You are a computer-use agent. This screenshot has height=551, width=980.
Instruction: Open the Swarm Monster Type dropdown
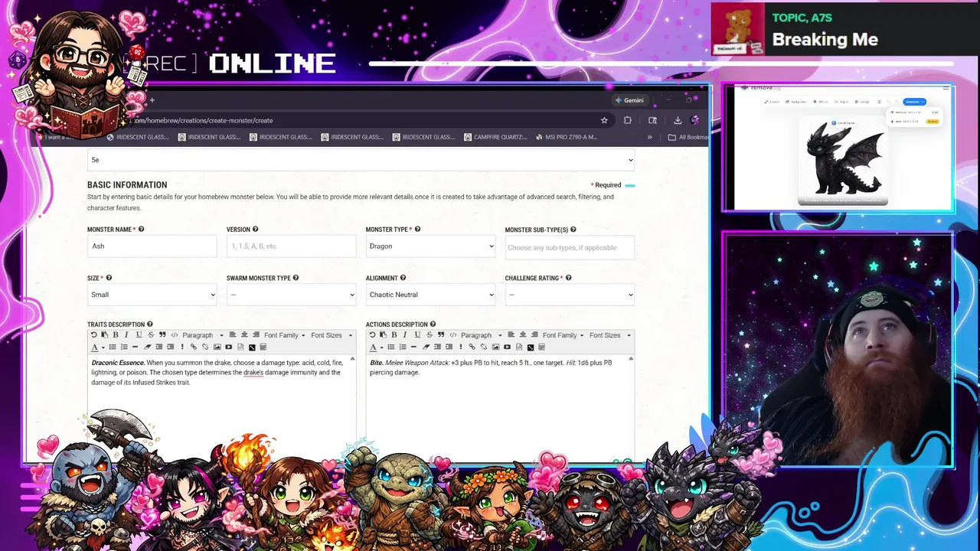click(291, 295)
